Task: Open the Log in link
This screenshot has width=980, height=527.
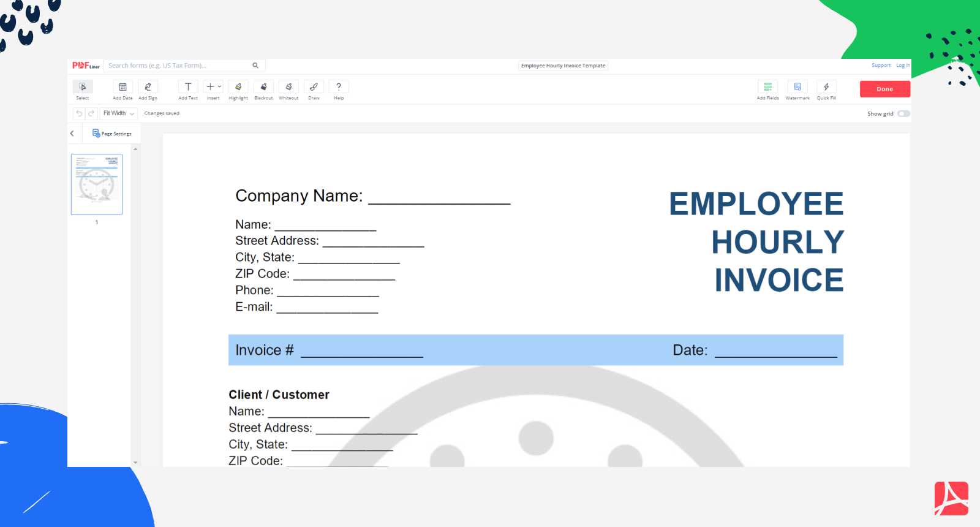Action: pos(903,66)
